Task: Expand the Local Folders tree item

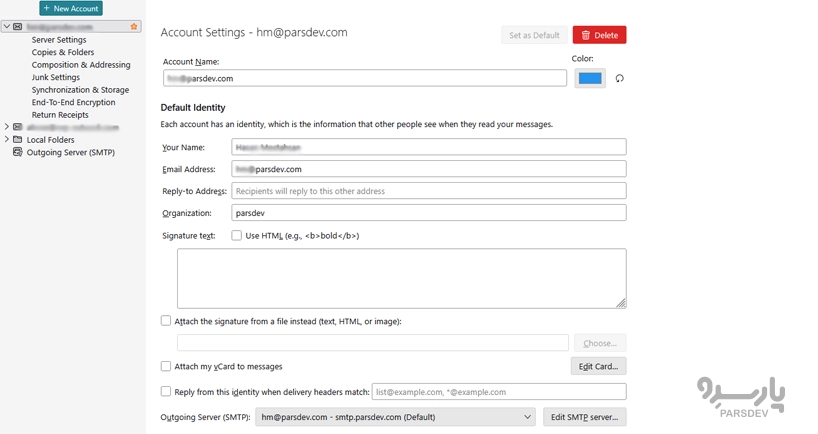Action: [6, 140]
